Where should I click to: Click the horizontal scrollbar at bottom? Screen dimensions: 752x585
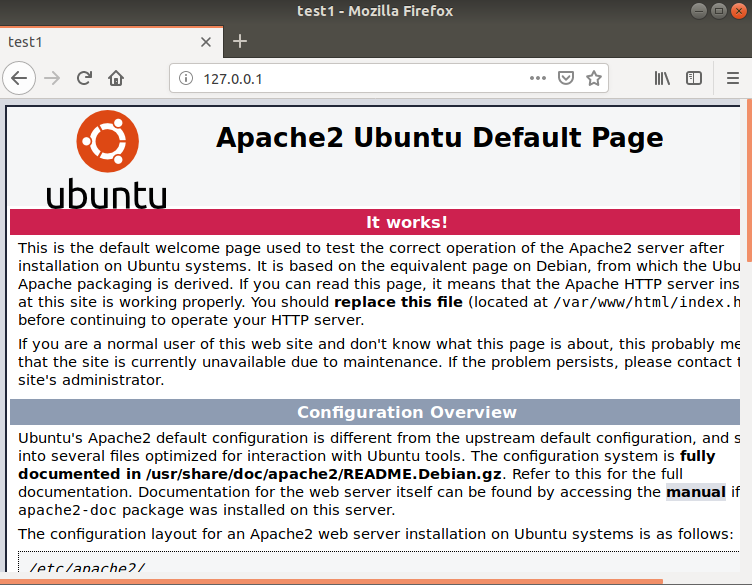point(331,582)
